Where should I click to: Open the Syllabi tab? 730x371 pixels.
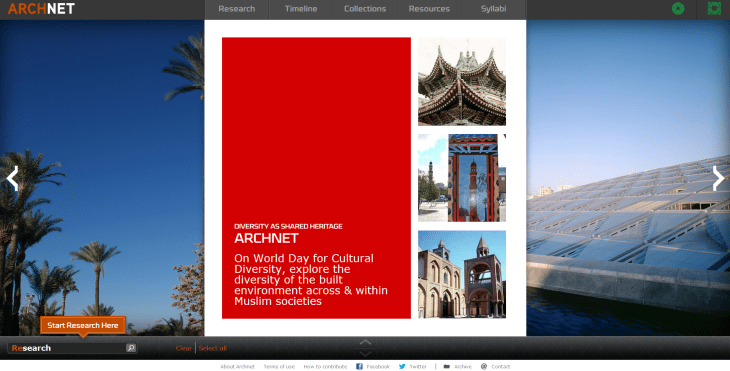click(493, 9)
